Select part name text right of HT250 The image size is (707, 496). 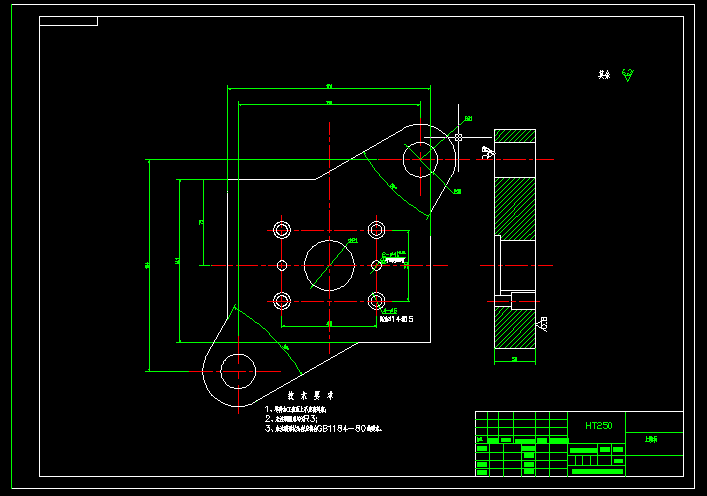tap(651, 439)
